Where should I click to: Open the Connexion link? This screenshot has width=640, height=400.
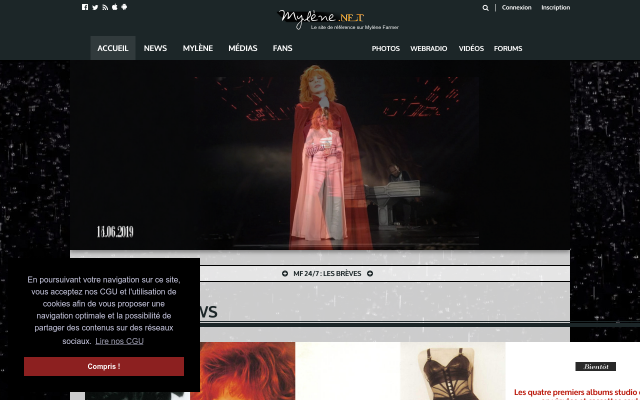click(516, 7)
